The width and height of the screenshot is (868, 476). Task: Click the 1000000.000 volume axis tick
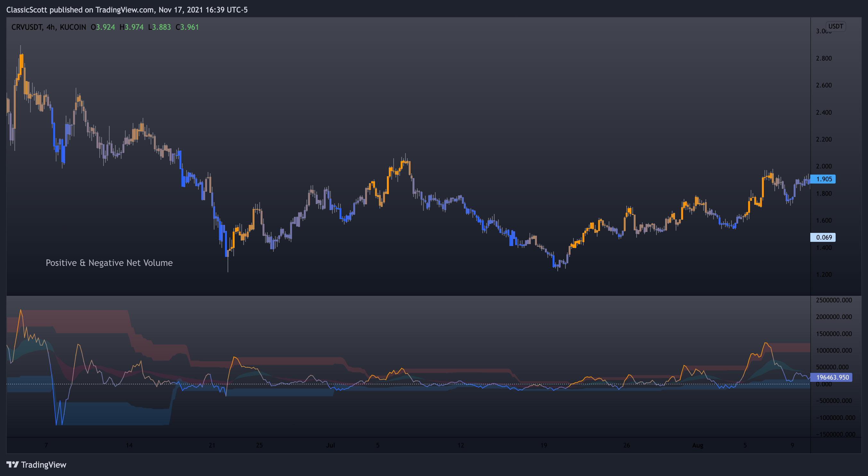pyautogui.click(x=834, y=350)
